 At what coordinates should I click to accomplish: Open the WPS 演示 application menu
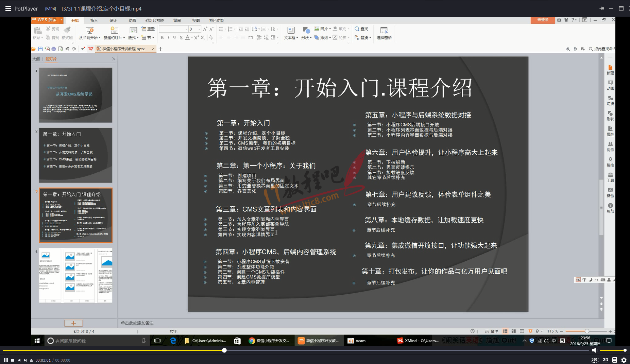click(x=47, y=20)
